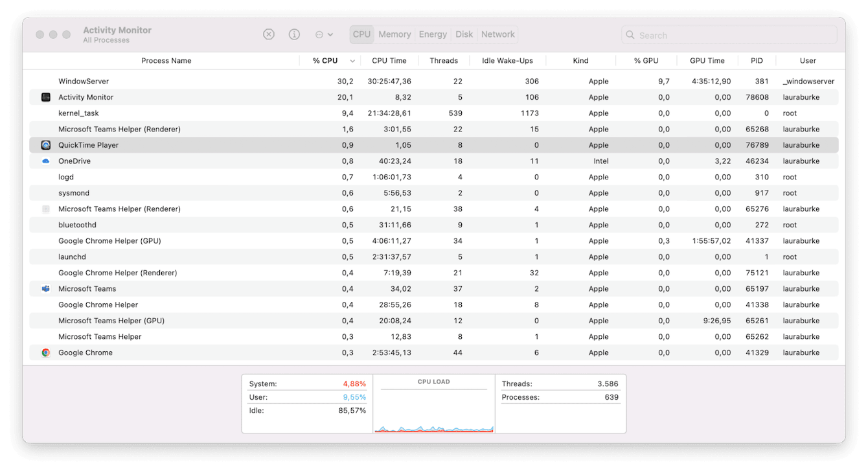The image size is (868, 471).
Task: Select the kernel_task process row
Action: [78, 113]
